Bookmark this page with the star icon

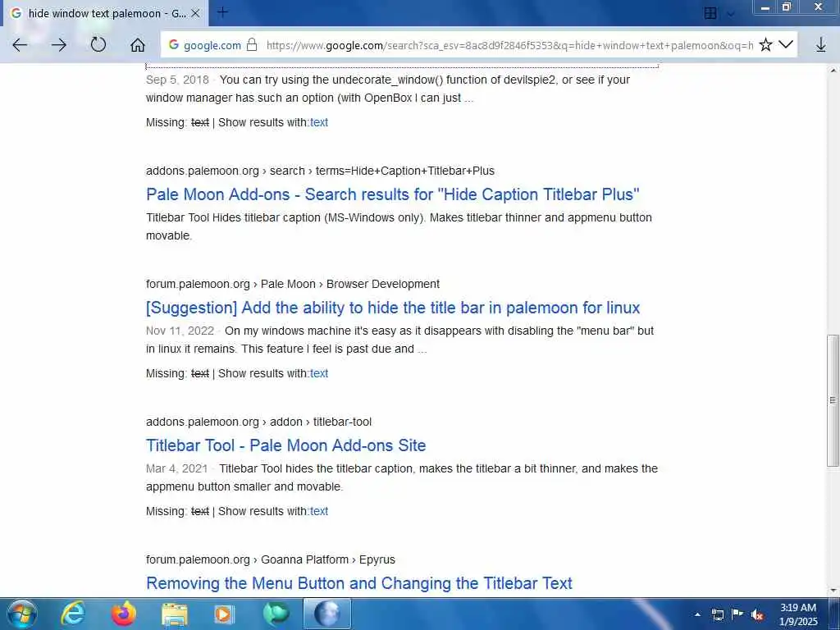pyautogui.click(x=765, y=45)
